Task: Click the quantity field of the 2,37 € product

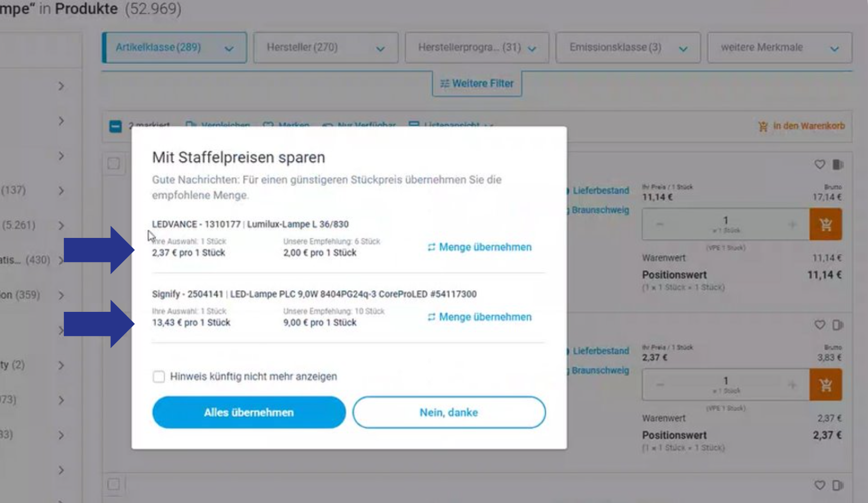Action: (x=726, y=385)
